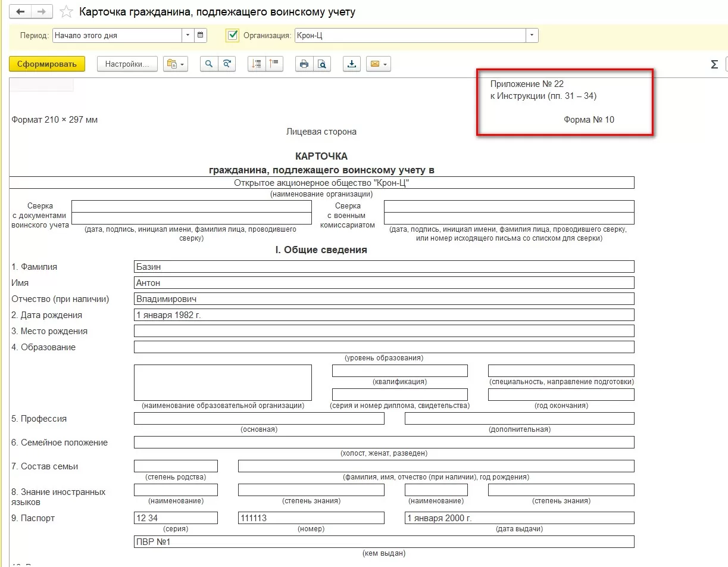728x567 pixels.
Task: Click the back navigation arrow
Action: point(21,12)
